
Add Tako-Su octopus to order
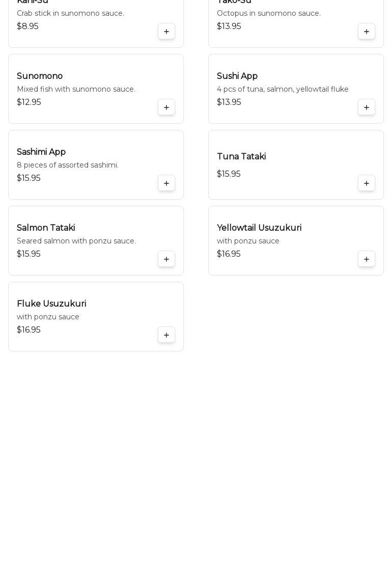(367, 32)
